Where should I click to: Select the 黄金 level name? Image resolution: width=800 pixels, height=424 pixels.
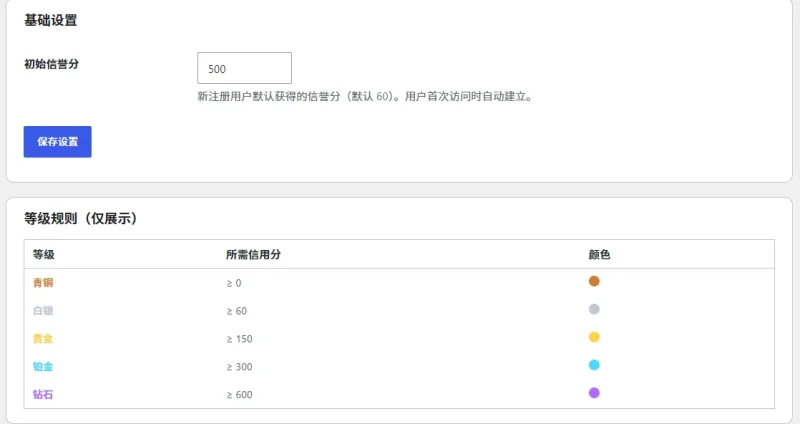[x=43, y=339]
